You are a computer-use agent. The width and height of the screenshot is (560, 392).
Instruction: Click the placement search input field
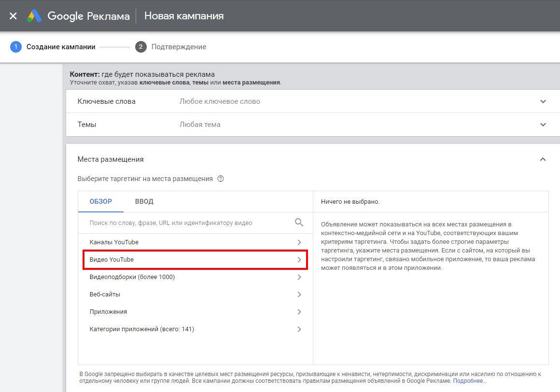tap(188, 223)
